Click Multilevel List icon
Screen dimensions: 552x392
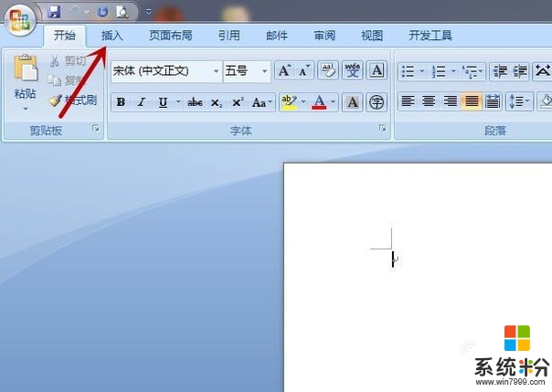[x=472, y=71]
